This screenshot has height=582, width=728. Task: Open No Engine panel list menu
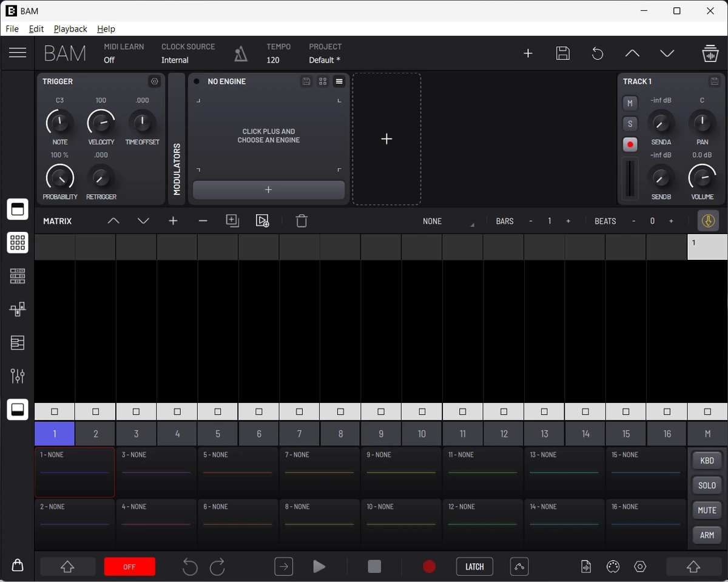tap(339, 81)
